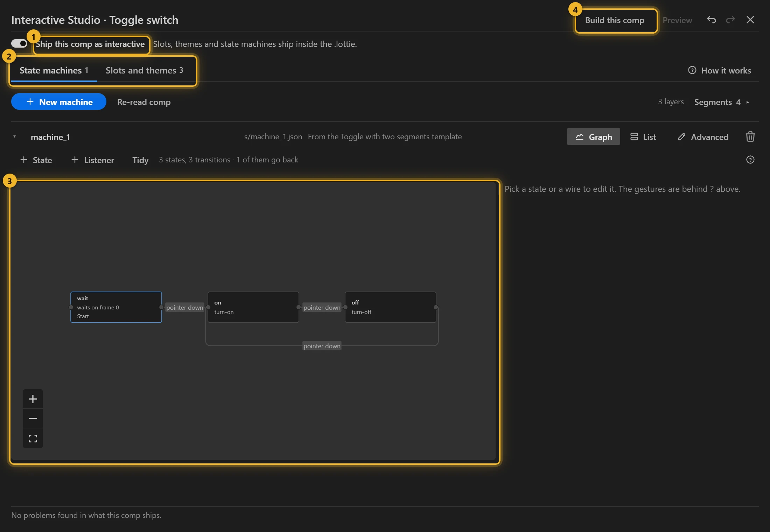Close the Interactive Studio panel
Image resolution: width=770 pixels, height=532 pixels.
pyautogui.click(x=750, y=20)
